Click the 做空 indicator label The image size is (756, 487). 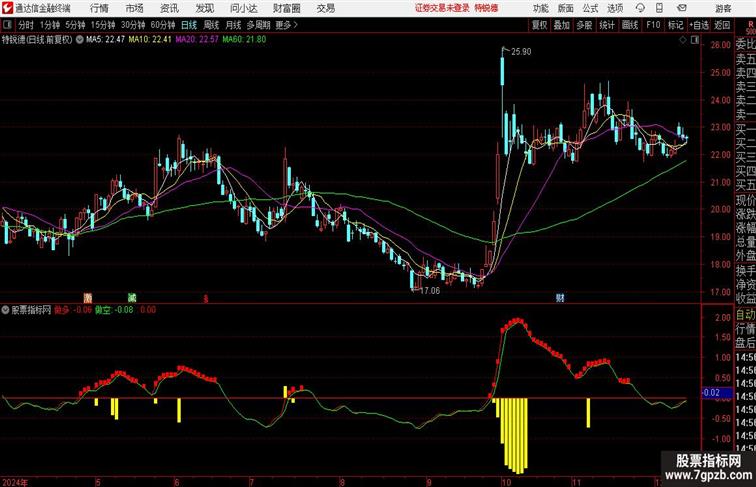pos(103,310)
